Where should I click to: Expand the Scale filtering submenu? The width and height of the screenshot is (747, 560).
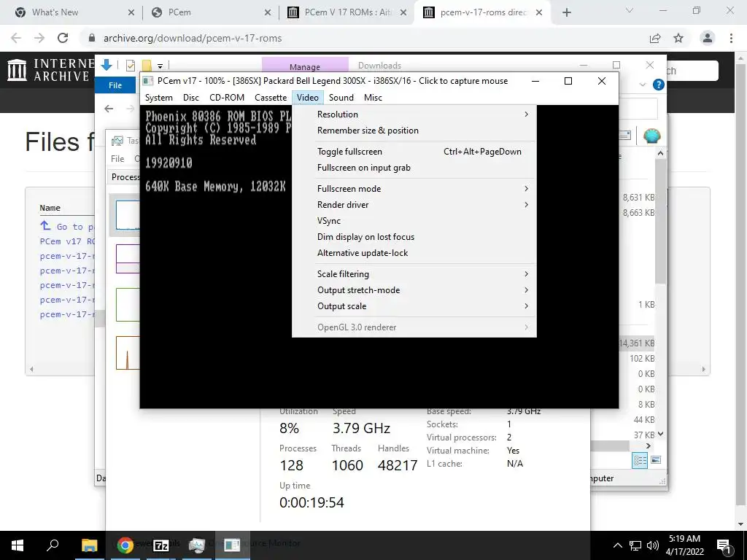414,274
